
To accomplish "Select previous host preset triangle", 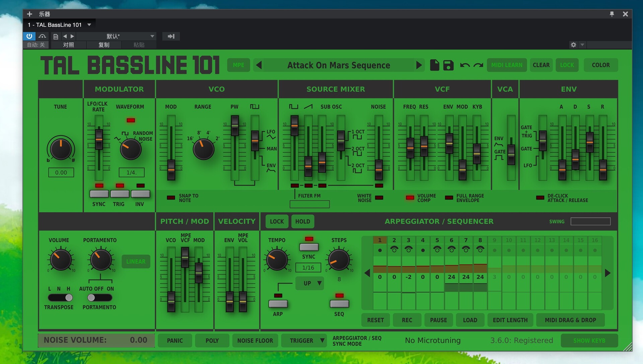I will pos(65,36).
